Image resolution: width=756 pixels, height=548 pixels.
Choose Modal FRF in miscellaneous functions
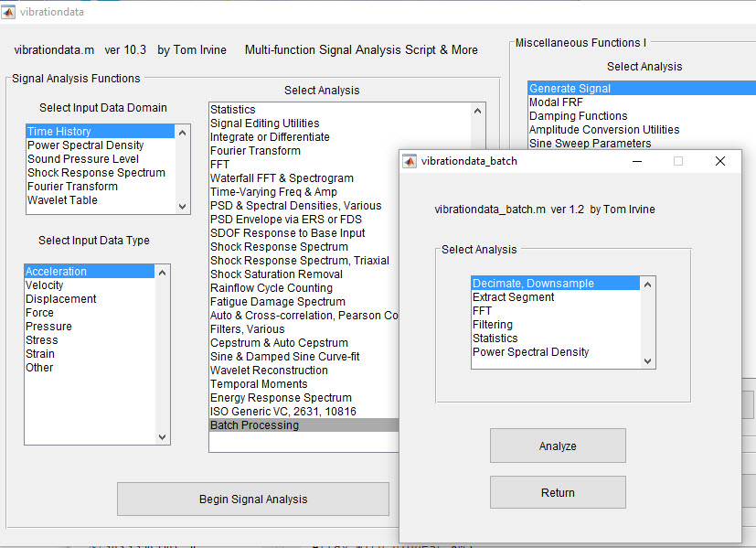click(x=557, y=102)
